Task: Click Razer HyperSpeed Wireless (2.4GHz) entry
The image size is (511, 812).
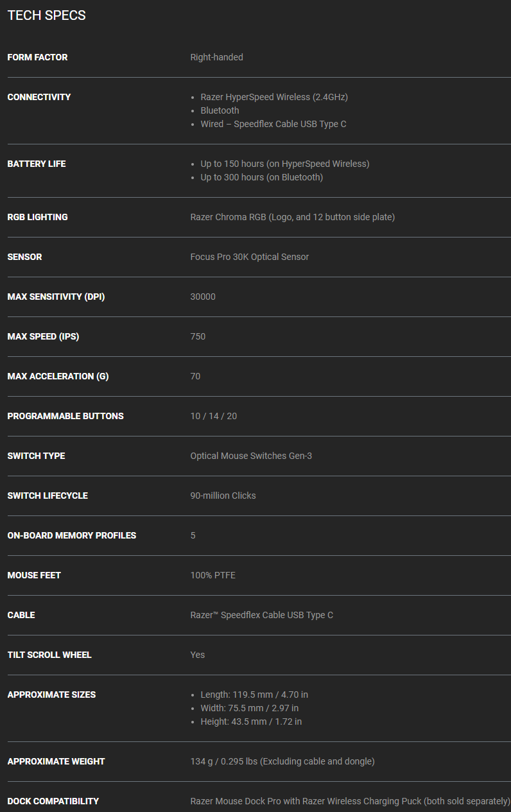Action: pos(274,97)
